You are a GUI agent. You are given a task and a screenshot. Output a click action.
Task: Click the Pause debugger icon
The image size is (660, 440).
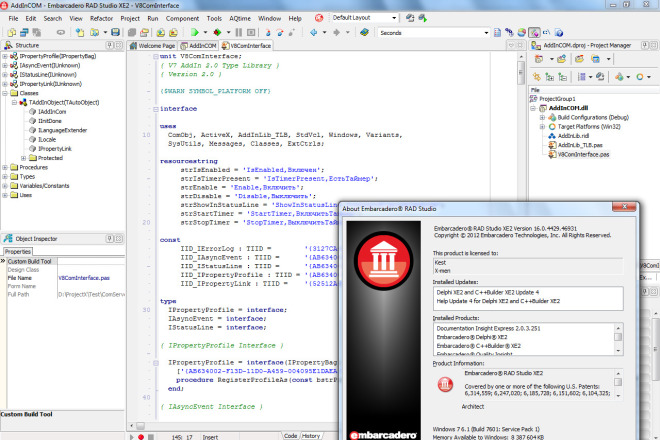[x=239, y=32]
